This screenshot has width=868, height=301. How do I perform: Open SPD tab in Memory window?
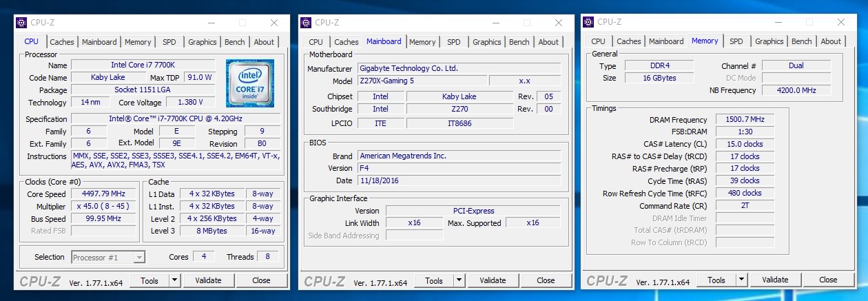736,41
